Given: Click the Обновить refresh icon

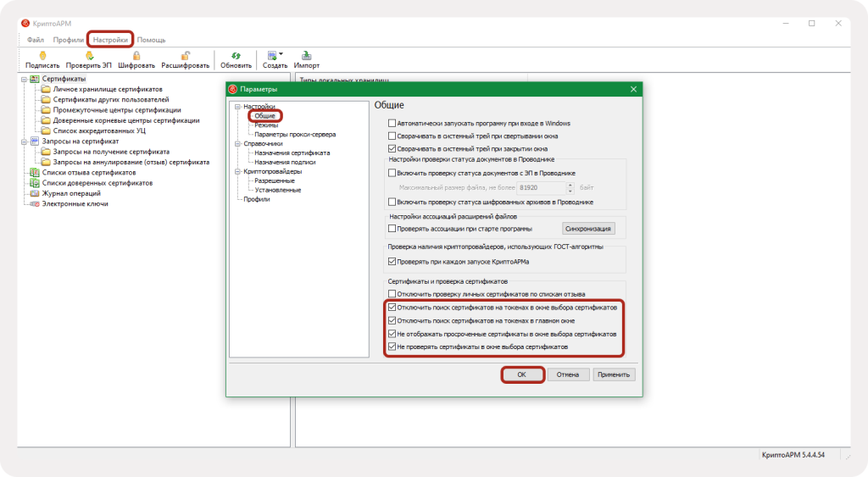Looking at the screenshot, I should coord(236,55).
